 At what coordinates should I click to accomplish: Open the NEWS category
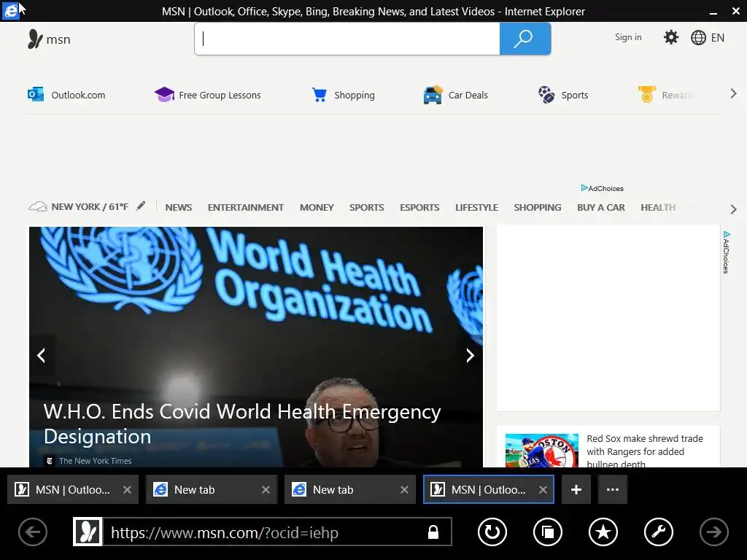(x=179, y=208)
